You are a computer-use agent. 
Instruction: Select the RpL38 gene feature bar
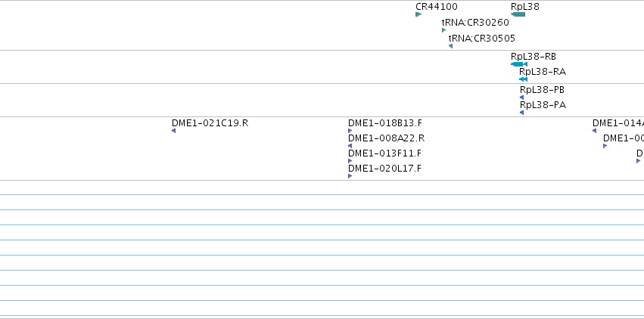click(x=518, y=14)
